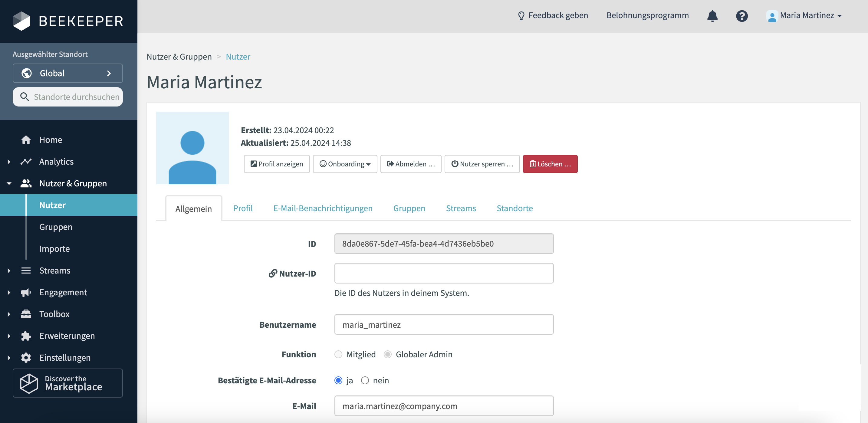Click the link icon beside the Nutzer-ID label
868x423 pixels.
pos(273,273)
